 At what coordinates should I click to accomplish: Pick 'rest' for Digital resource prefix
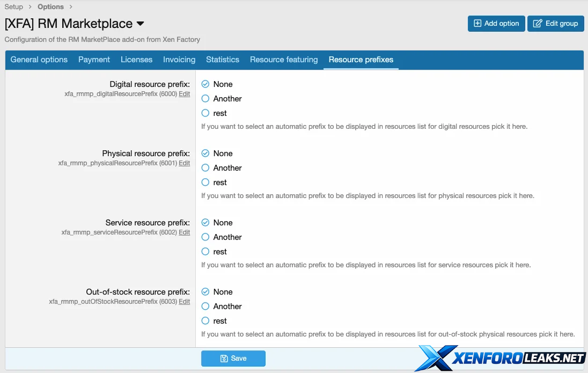(205, 113)
